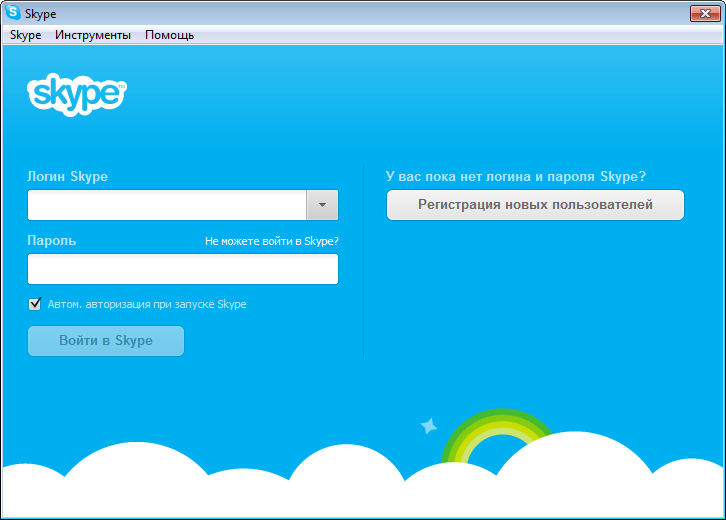Follow the 'Не можете войти в Skype?' link

[x=271, y=241]
